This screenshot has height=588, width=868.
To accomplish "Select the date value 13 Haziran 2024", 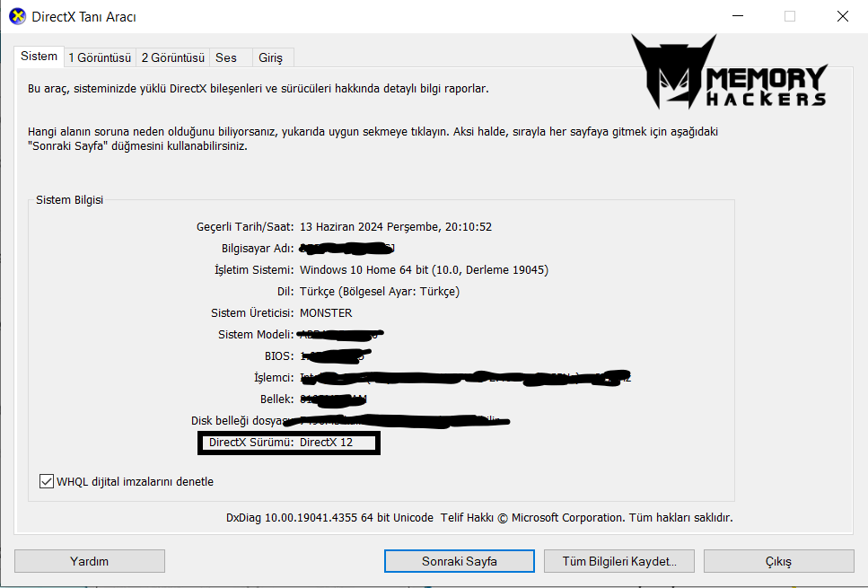I will [x=396, y=226].
